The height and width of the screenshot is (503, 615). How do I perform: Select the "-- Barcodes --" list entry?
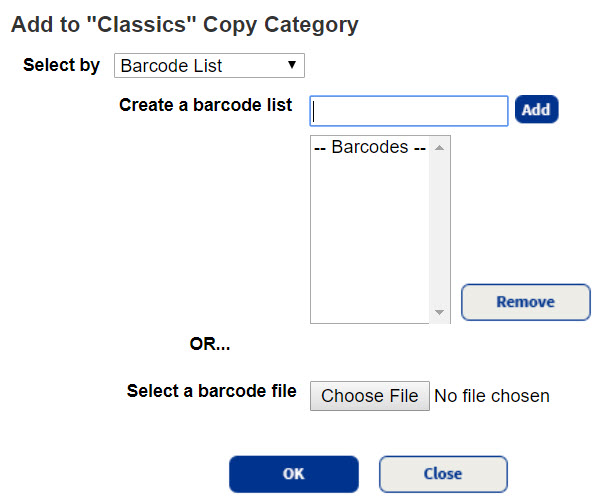click(369, 147)
